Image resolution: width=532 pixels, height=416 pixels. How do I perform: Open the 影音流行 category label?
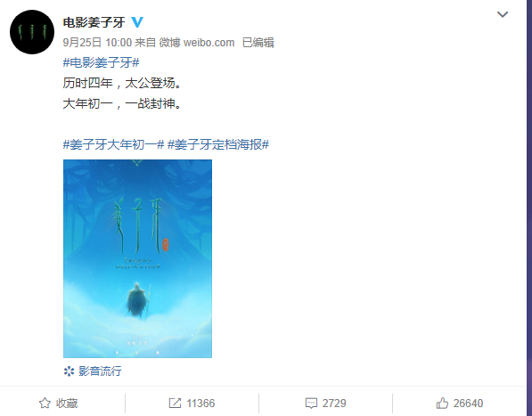click(100, 371)
